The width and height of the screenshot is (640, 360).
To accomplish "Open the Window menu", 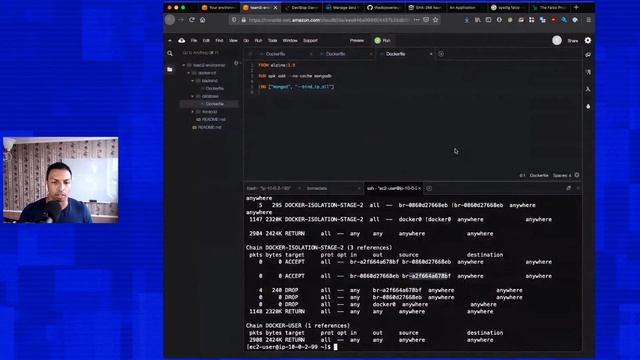I will 290,40.
